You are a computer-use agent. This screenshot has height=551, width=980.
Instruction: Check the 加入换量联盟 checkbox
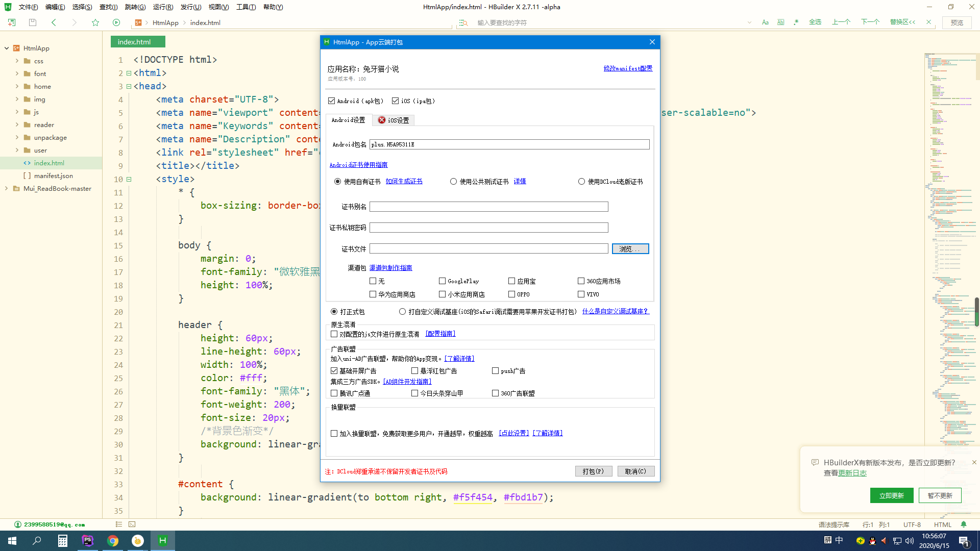334,434
